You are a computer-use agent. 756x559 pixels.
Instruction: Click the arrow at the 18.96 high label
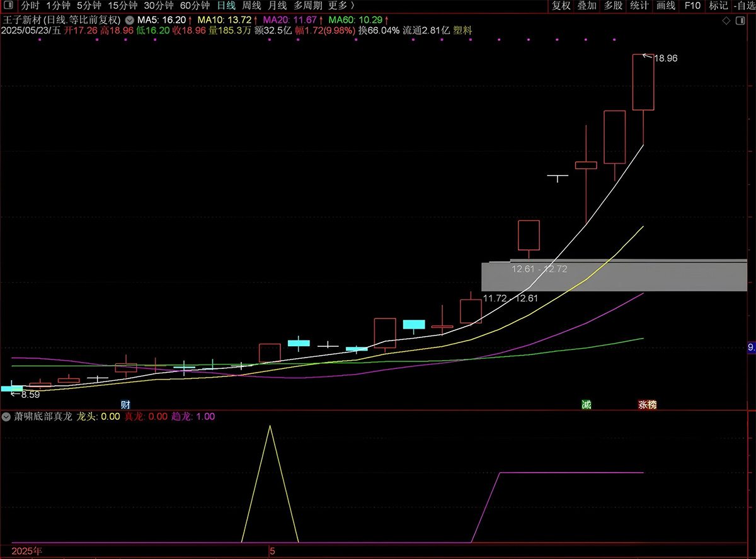click(x=647, y=57)
